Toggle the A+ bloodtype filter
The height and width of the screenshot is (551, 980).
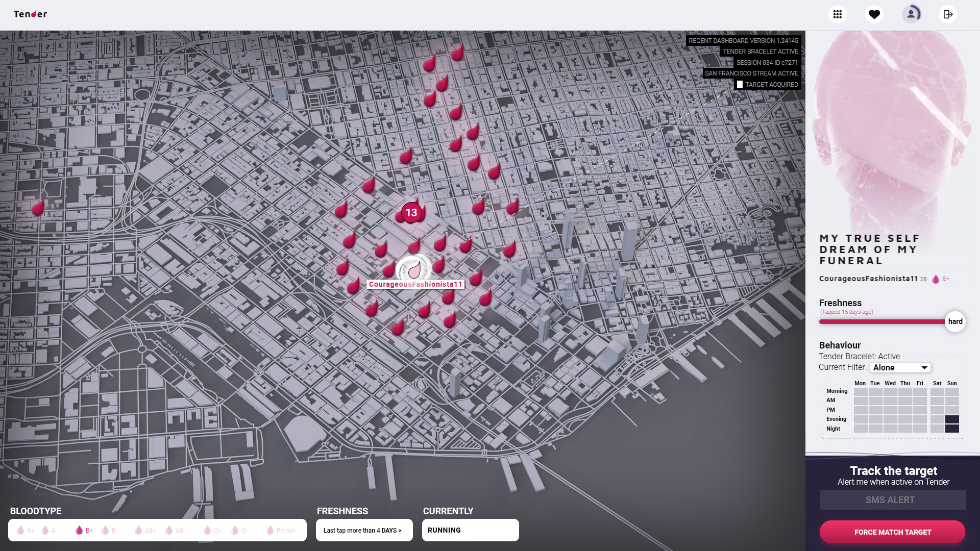click(x=26, y=531)
